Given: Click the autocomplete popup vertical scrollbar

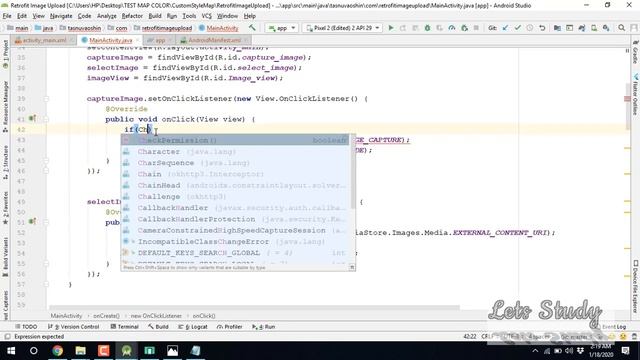Looking at the screenshot, I should 353,171.
